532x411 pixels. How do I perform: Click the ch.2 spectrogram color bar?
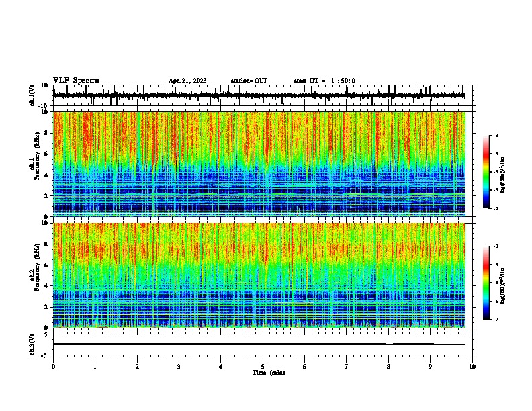tap(486, 283)
